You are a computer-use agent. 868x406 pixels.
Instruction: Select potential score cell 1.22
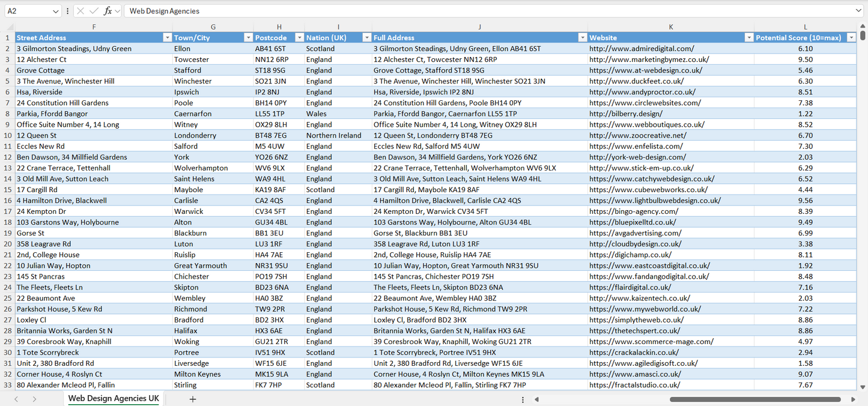806,114
